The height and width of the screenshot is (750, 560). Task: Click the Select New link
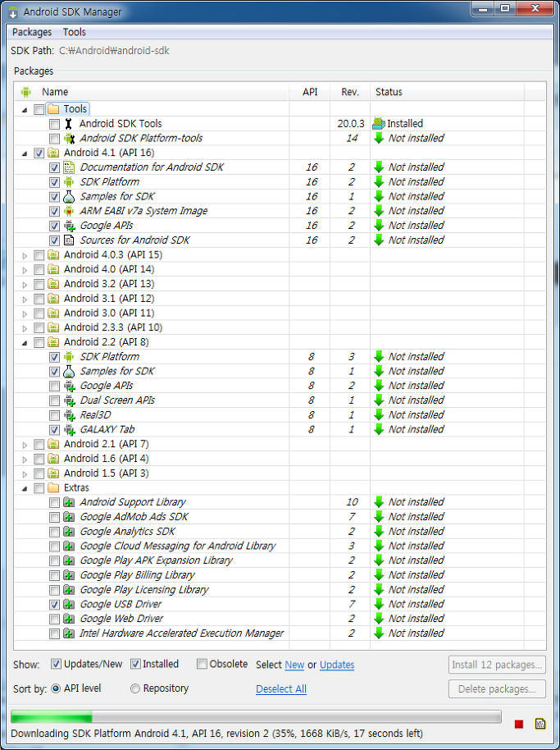[294, 665]
